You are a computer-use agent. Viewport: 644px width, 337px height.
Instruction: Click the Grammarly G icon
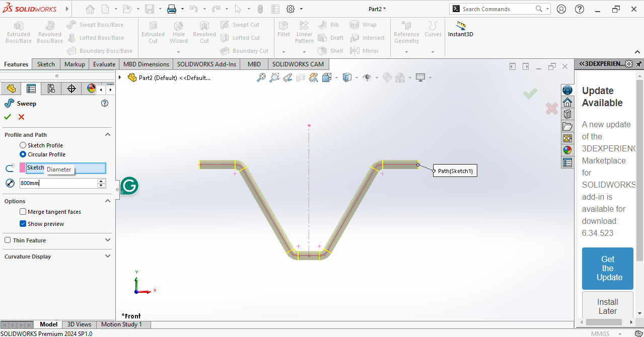pos(129,186)
